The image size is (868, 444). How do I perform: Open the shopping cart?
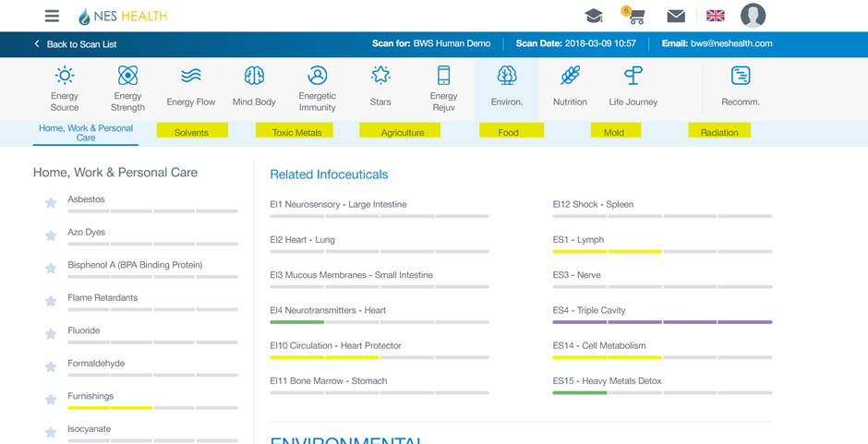(633, 16)
